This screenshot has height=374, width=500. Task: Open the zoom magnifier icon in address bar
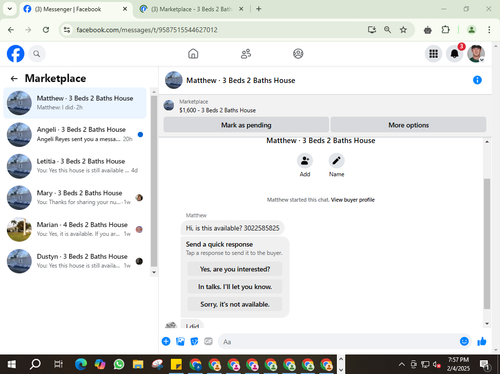tap(387, 30)
